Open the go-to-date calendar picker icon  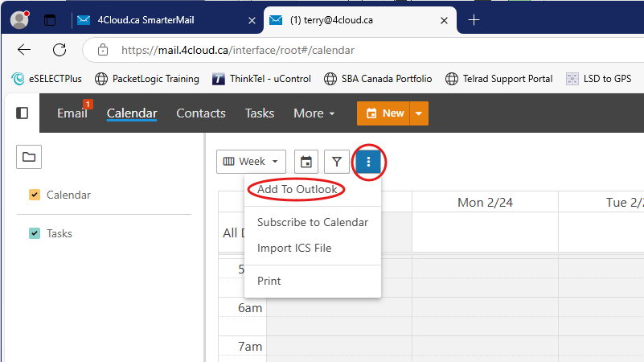click(x=306, y=162)
